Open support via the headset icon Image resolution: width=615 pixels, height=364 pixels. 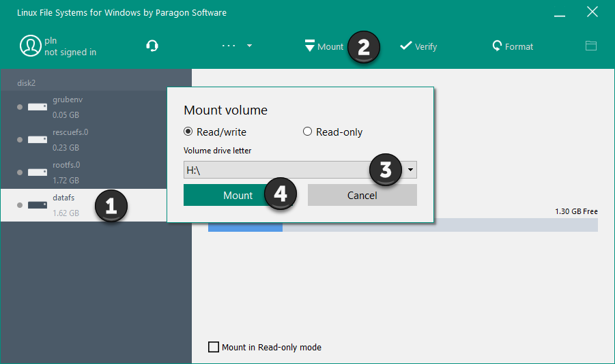[152, 46]
